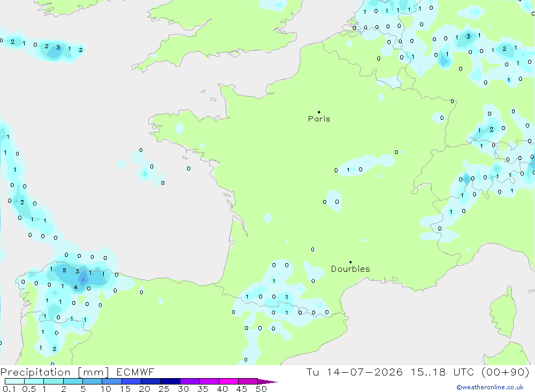Screen dimensions: 535x392
Task: Click the Paris city dot marker
Action: [319, 112]
